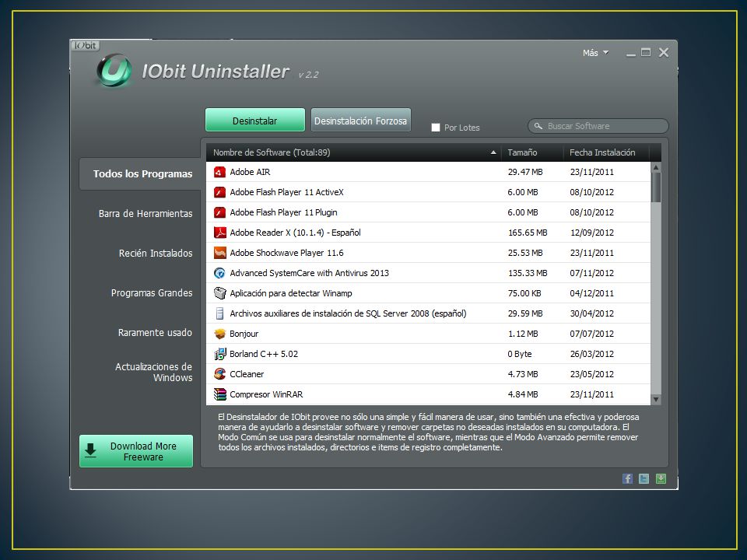The image size is (747, 560).
Task: Select Adobe Reader X (10.1.4) - Español
Action: 296,233
